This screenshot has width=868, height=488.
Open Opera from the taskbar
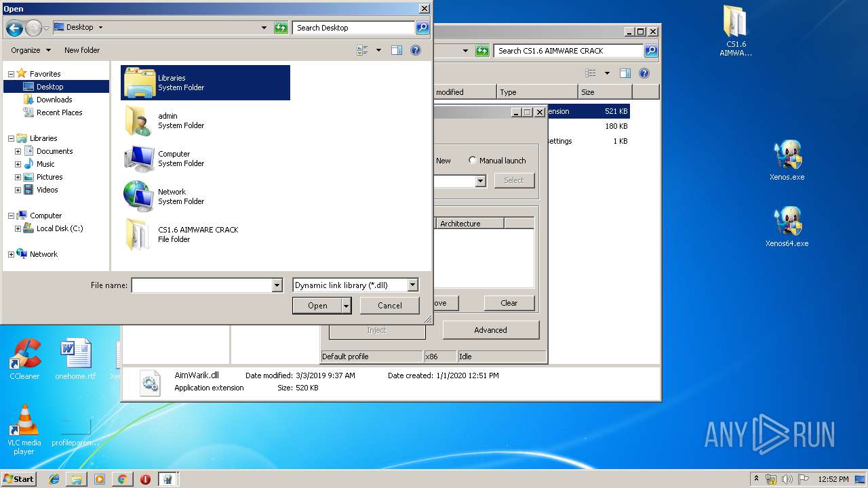[x=145, y=479]
